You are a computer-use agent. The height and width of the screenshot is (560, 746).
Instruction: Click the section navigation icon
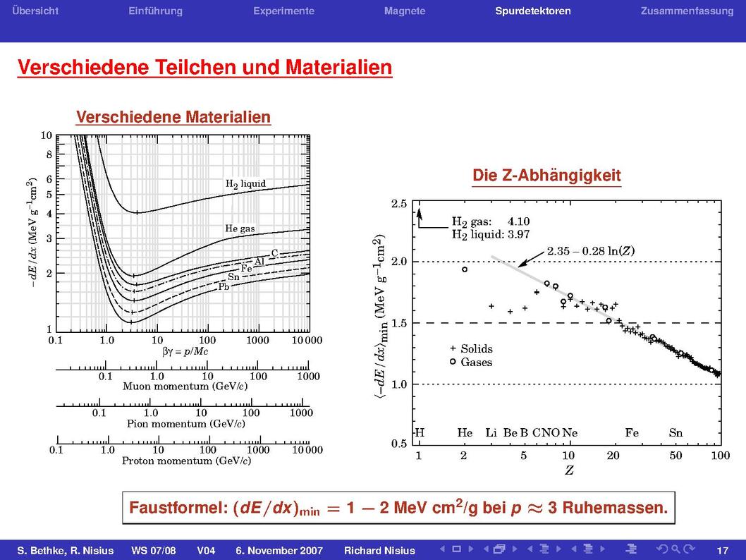pyautogui.click(x=587, y=549)
